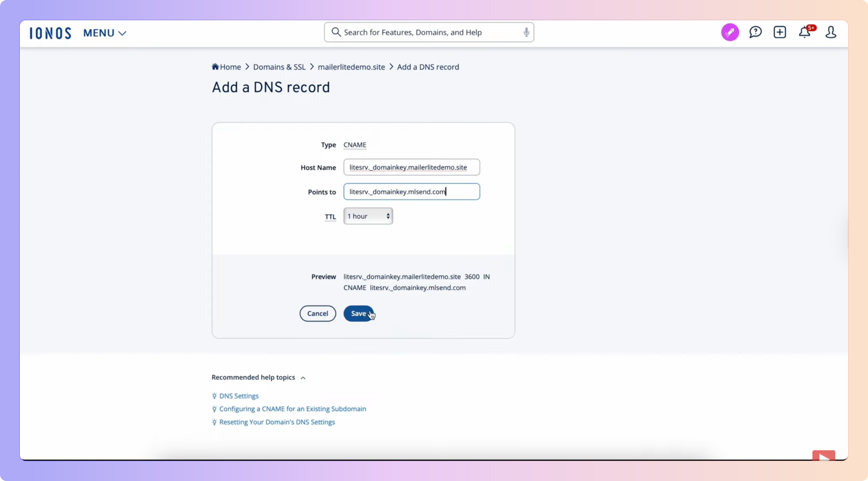
Task: Focus the Features, Domains, and Help search field
Action: pyautogui.click(x=429, y=32)
